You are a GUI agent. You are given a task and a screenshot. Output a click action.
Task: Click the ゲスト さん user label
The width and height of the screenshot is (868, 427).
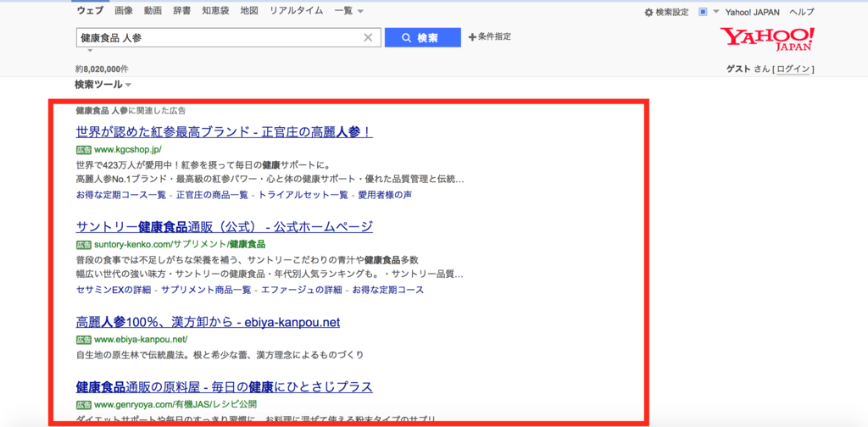tap(748, 69)
